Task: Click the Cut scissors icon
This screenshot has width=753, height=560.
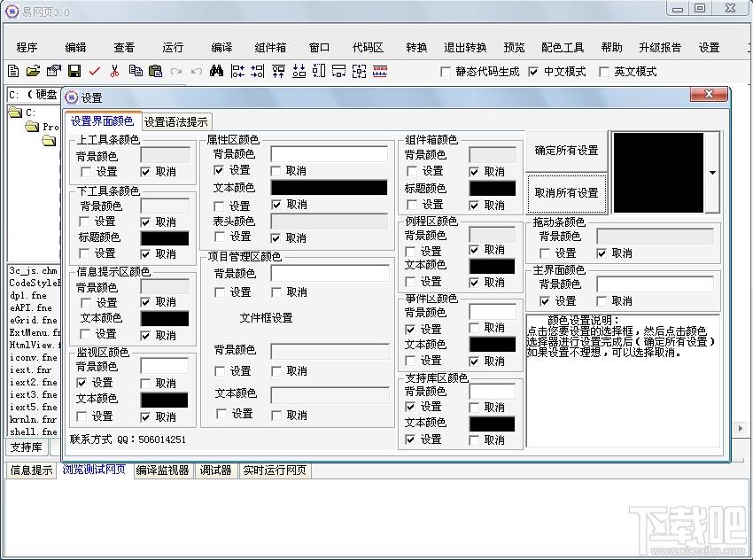Action: pos(114,71)
